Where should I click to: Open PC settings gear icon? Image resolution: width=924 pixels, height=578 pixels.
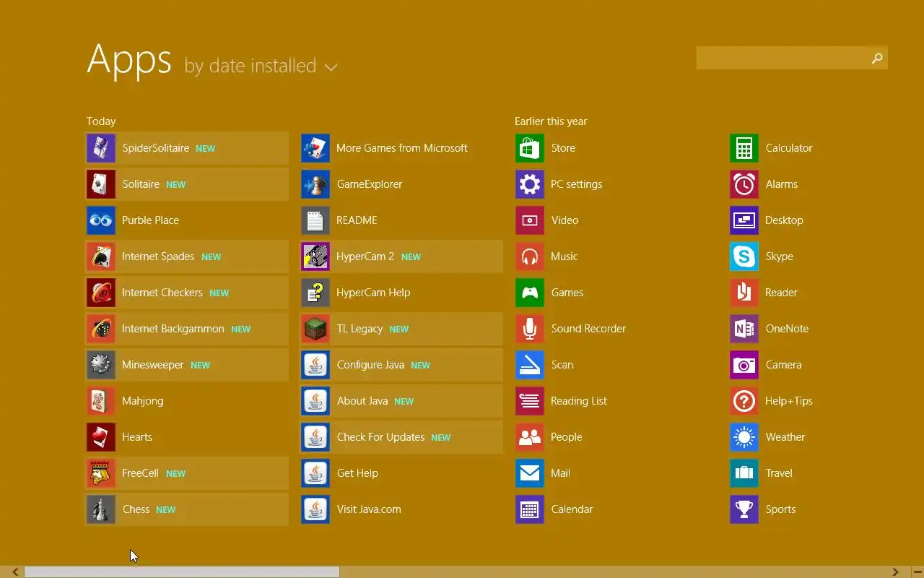click(530, 184)
